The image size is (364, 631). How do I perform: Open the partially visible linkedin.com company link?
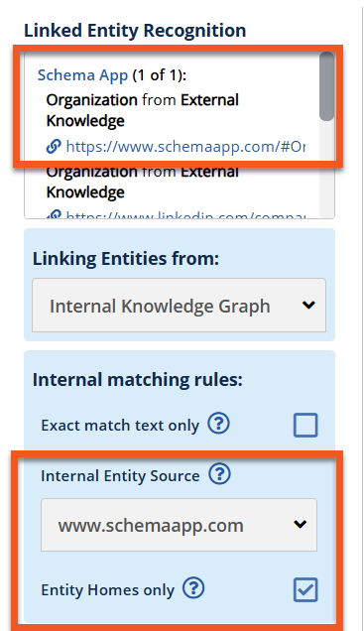tap(185, 215)
